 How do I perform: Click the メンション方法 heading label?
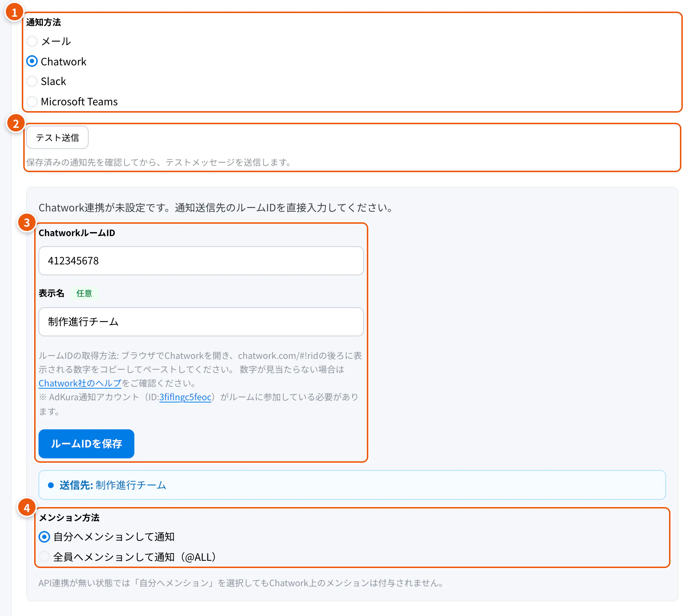click(x=69, y=518)
